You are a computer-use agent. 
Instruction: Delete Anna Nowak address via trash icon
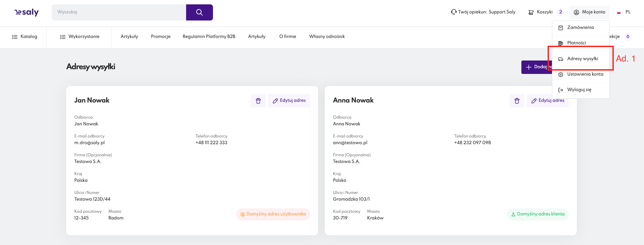coord(517,101)
